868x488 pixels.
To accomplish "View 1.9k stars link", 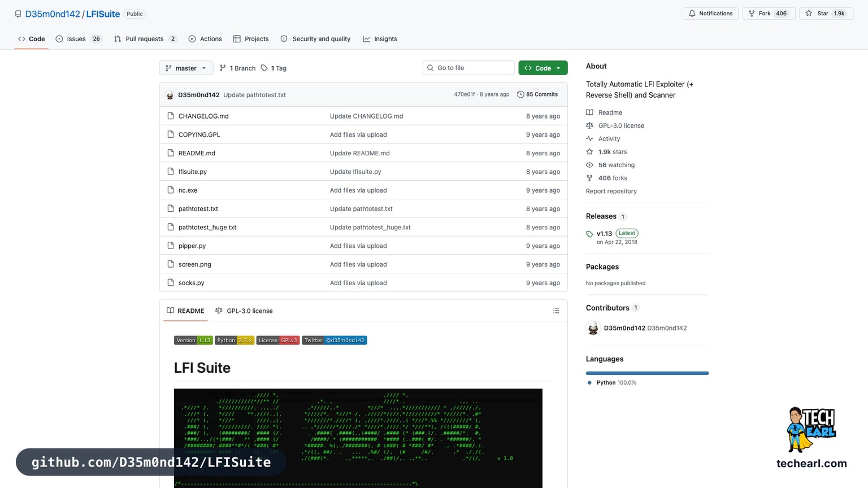I will point(606,152).
